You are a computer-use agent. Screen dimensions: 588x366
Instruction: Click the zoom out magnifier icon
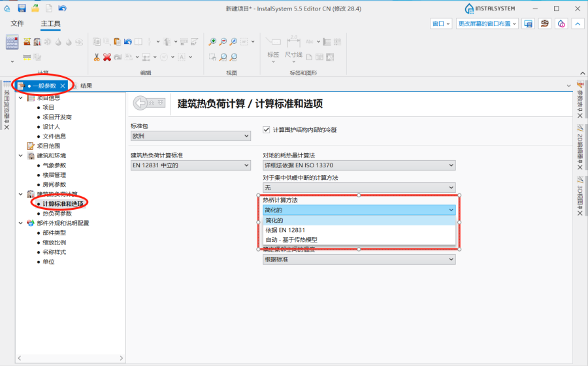point(223,42)
